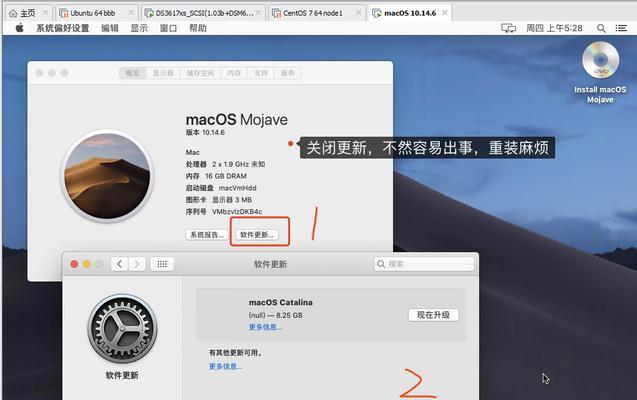637x400 pixels.
Task: Click 有其他更新可用 text
Action: (x=235, y=352)
